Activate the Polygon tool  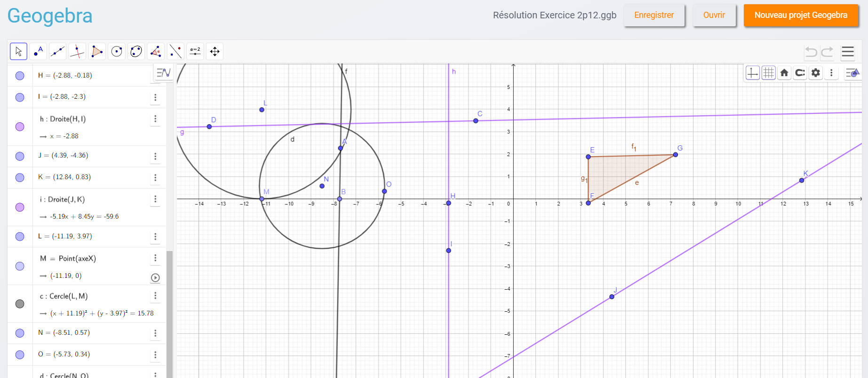click(97, 51)
